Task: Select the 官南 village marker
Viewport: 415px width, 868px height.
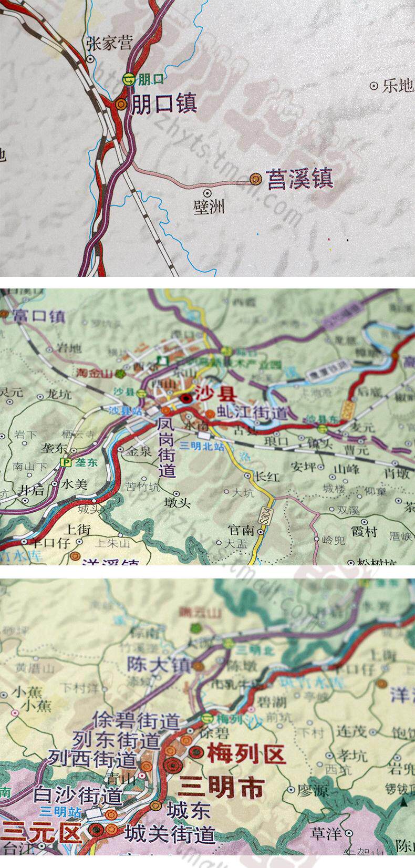Action: point(260,531)
